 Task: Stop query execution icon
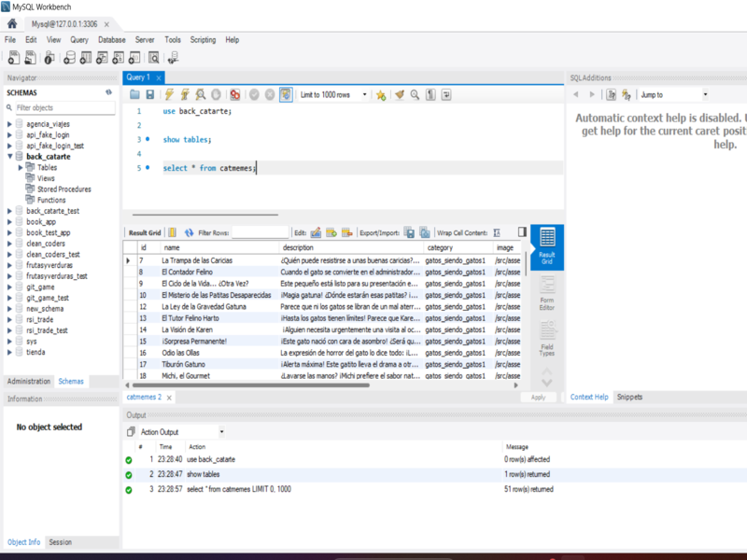(216, 95)
